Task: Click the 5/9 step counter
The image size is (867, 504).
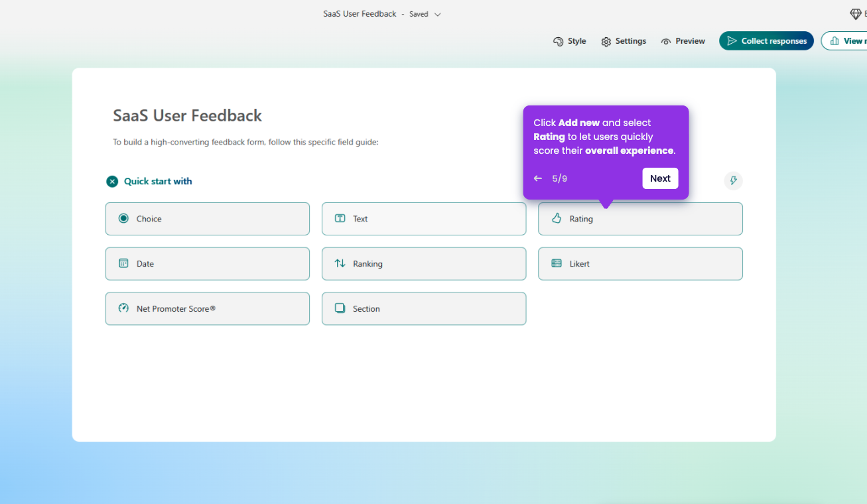Action: coord(559,178)
